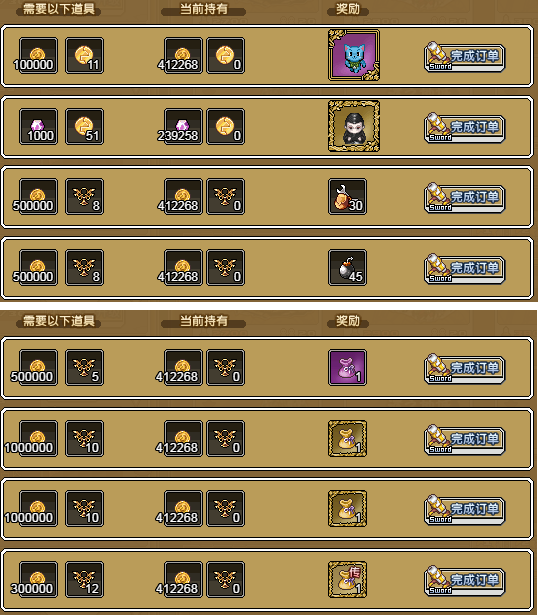Viewport: 539px width, 615px height.
Task: Click 完成订单 for the 51 arrow token order
Action: click(464, 128)
